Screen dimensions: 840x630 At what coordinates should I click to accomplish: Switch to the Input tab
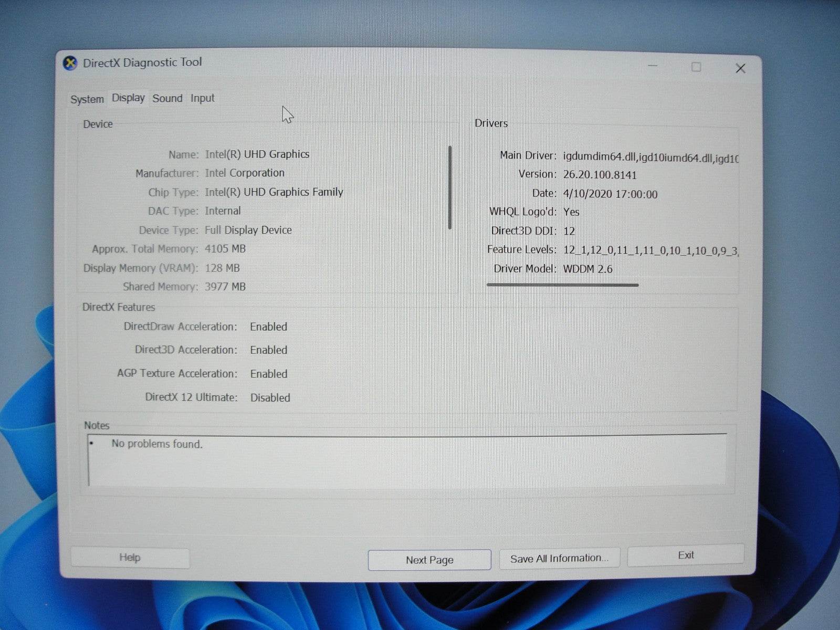202,98
